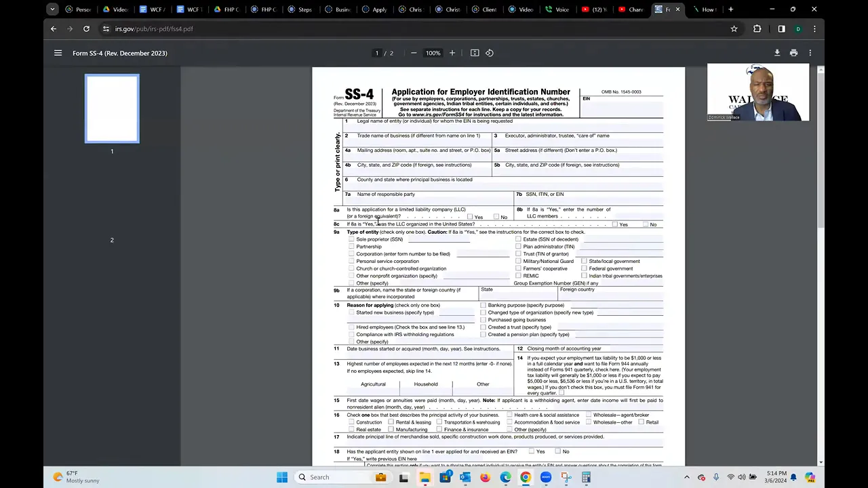Click the legal name of entity field
Screen dimensions: 868x488
point(503,128)
